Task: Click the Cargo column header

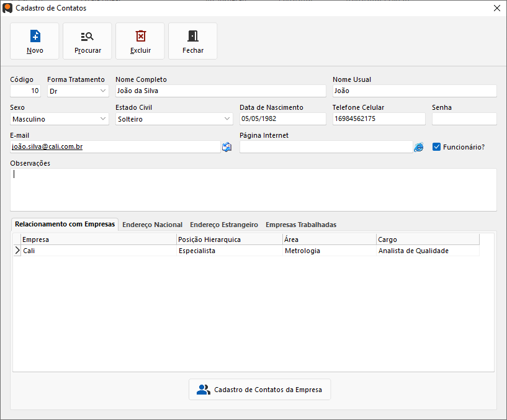Action: pos(427,239)
